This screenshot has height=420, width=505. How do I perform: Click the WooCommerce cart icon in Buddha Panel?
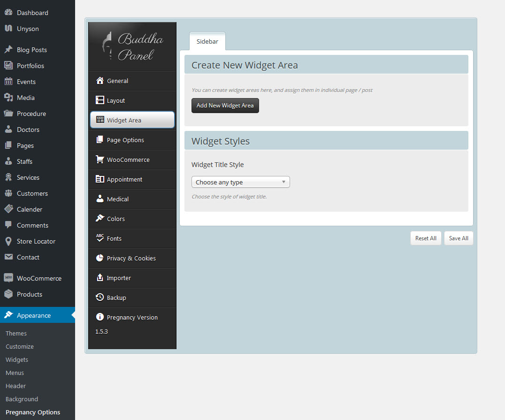click(99, 160)
